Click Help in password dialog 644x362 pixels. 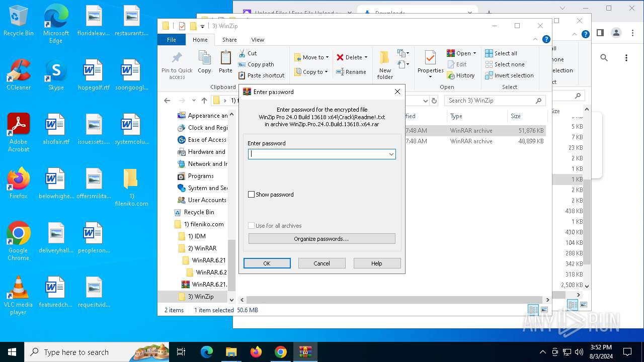(377, 263)
